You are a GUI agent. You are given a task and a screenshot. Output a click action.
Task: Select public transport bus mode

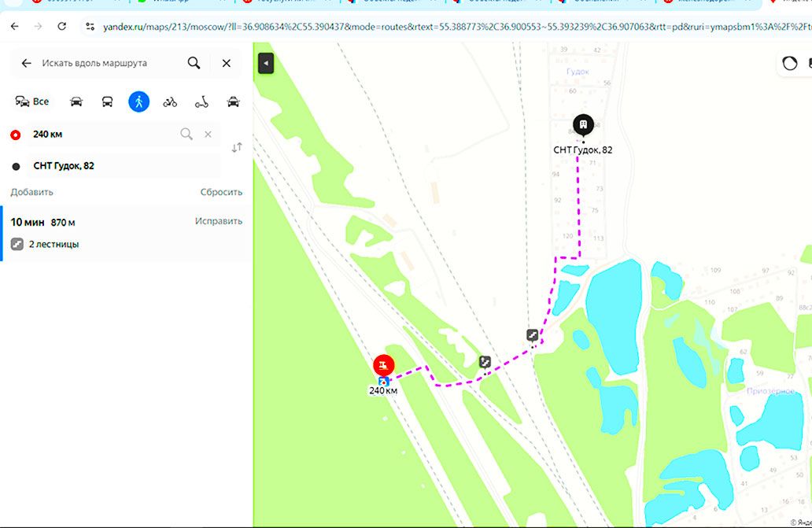[x=107, y=102]
